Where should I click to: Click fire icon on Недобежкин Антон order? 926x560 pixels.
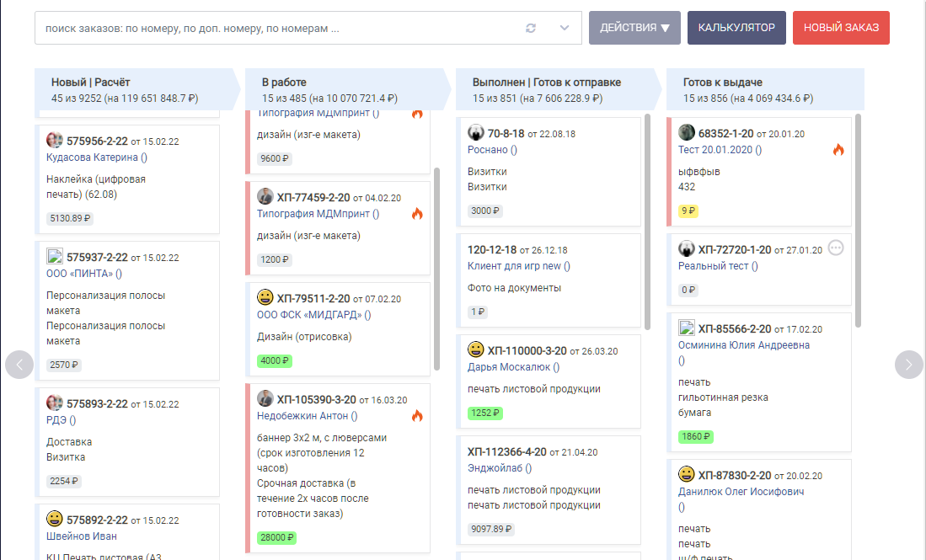(418, 416)
